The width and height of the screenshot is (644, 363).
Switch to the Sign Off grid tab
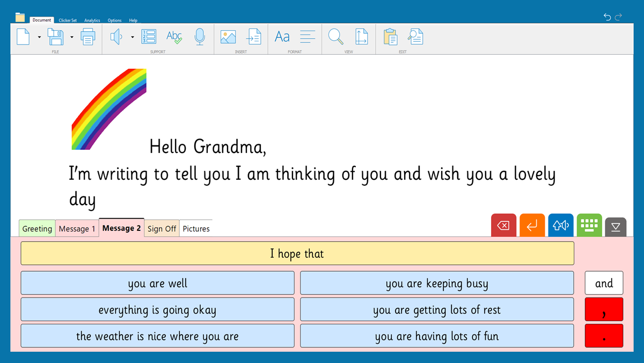click(x=162, y=229)
